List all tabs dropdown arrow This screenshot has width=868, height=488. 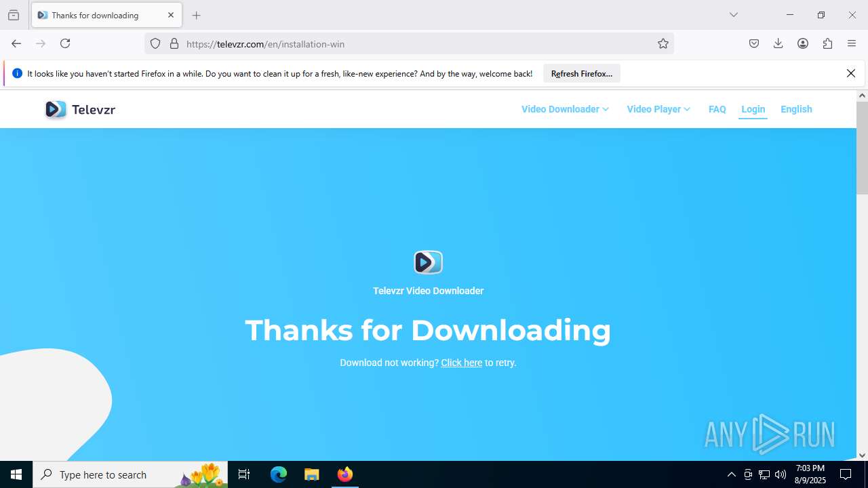734,15
